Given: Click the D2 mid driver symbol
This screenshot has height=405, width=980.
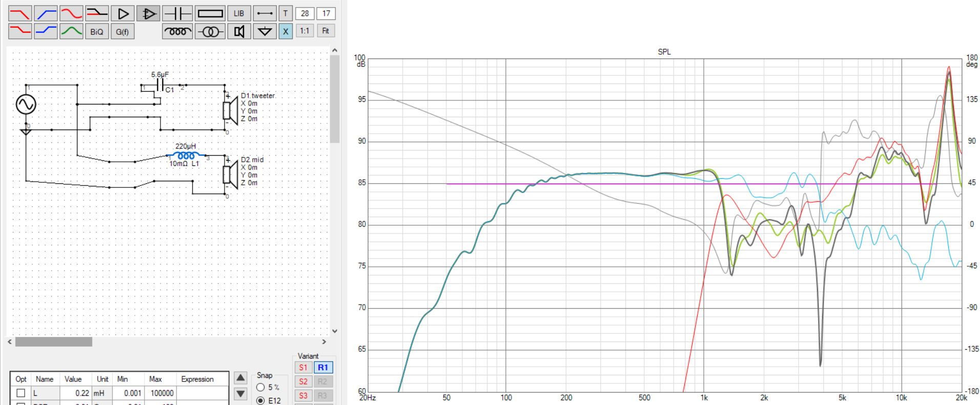Looking at the screenshot, I should (x=230, y=175).
